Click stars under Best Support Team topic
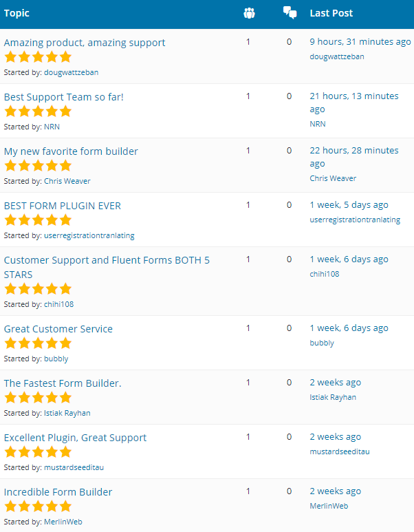Screen dimensions: 414x532 tap(38, 111)
